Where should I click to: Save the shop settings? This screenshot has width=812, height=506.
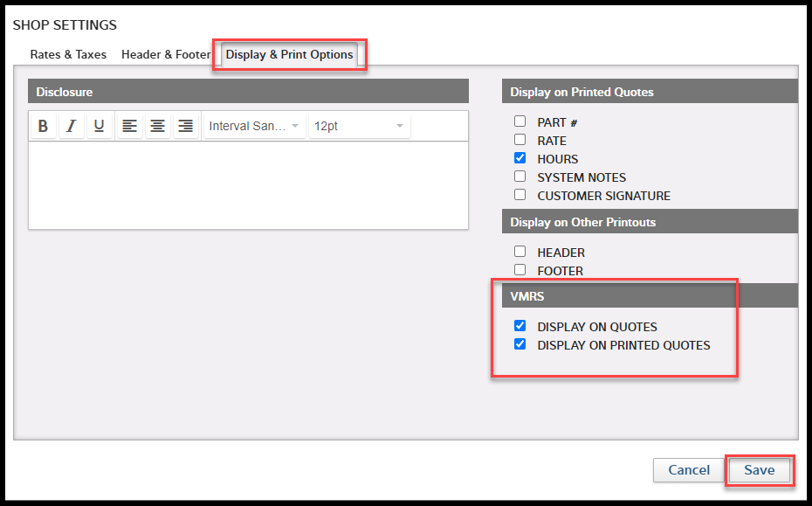759,470
